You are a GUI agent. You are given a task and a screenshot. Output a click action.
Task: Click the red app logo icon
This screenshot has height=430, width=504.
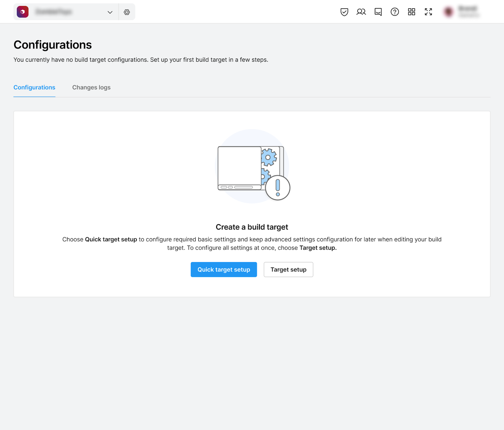click(x=23, y=12)
